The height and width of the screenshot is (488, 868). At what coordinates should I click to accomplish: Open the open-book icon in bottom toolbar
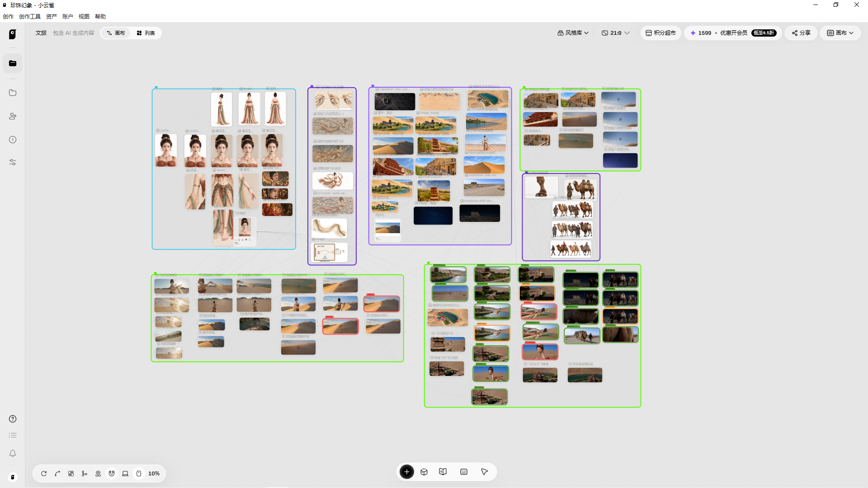443,472
